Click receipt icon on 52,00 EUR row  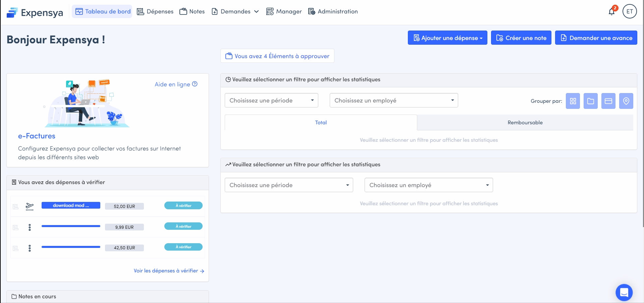15,207
